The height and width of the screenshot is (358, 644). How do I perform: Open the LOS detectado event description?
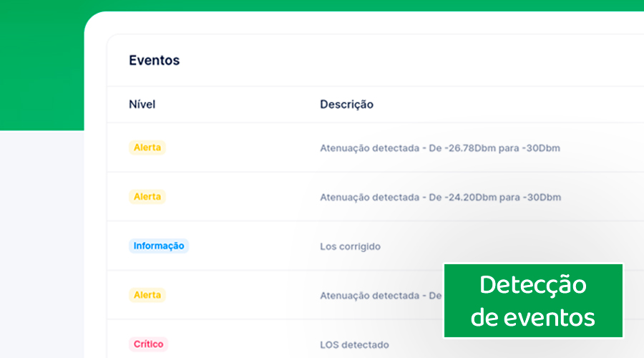click(x=354, y=345)
